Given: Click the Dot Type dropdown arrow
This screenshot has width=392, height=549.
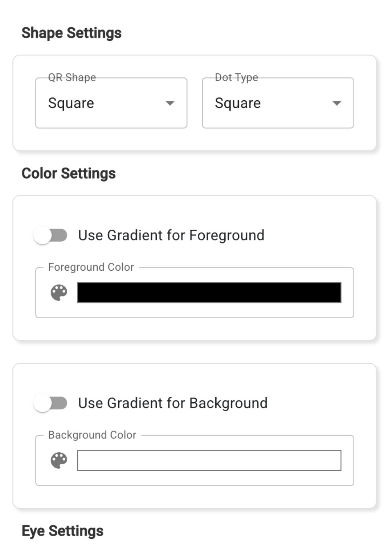Looking at the screenshot, I should pos(336,103).
